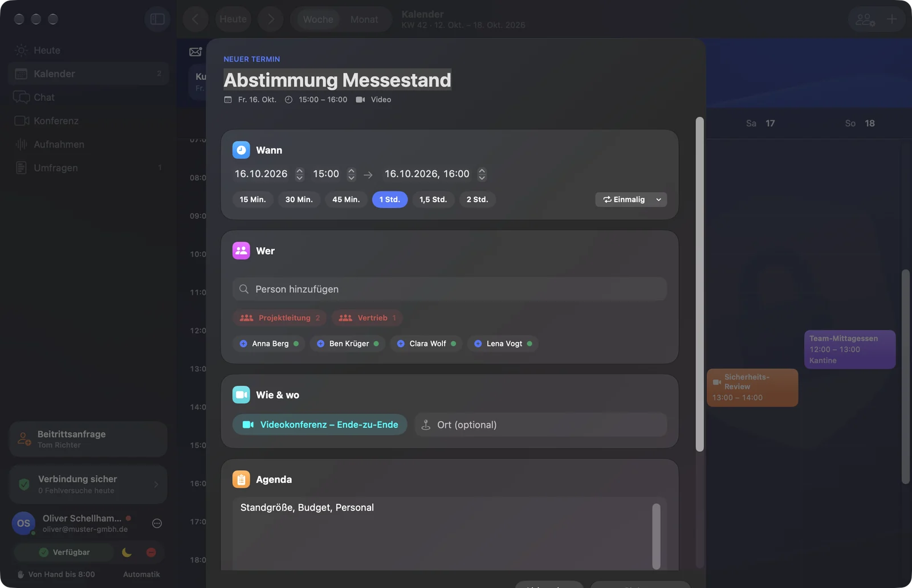Go to next week arrow

pyautogui.click(x=271, y=19)
